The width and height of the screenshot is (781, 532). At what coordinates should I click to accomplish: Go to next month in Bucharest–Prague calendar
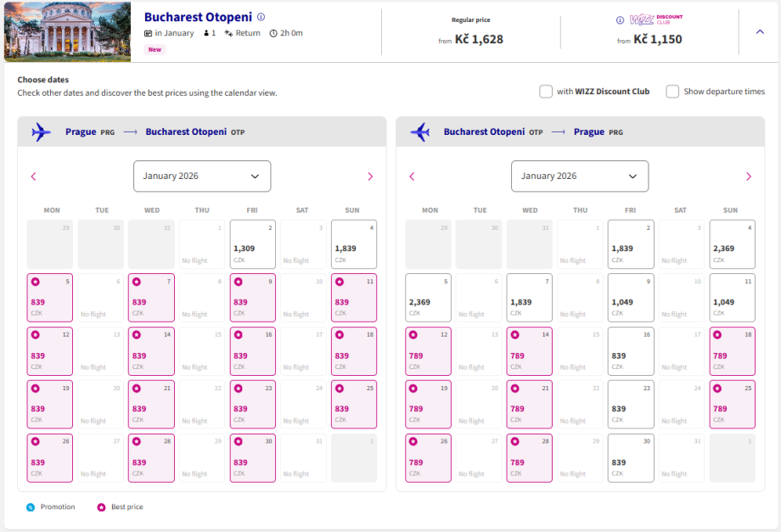(x=748, y=176)
